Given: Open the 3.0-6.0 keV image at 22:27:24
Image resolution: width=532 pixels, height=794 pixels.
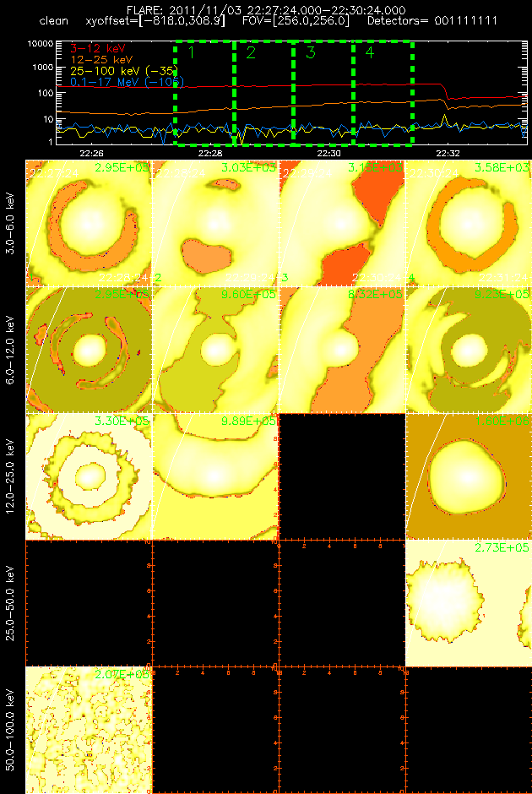Looking at the screenshot, I should [x=89, y=223].
